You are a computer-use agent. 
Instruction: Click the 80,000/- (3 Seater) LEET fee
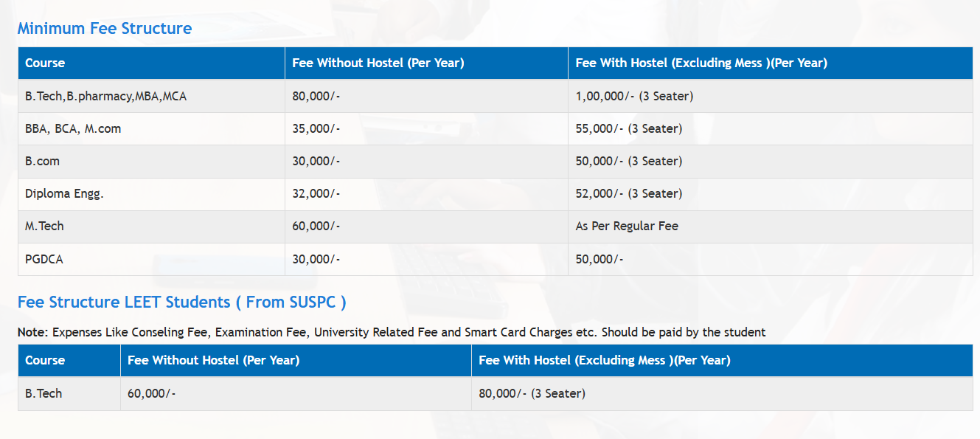(x=532, y=393)
